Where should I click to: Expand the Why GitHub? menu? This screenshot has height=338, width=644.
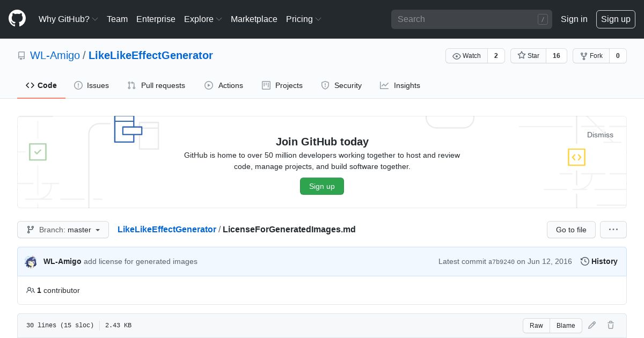[x=68, y=19]
